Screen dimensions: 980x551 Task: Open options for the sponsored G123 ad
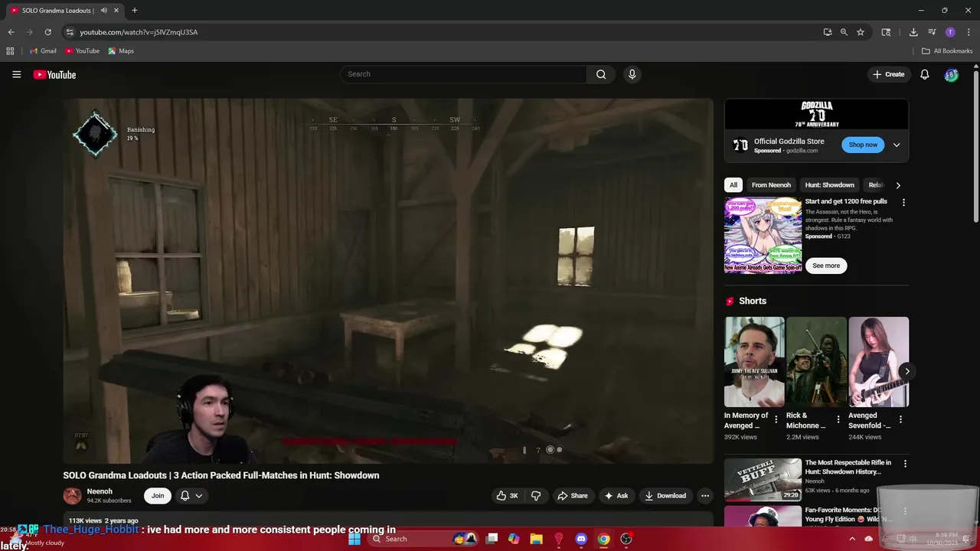(903, 203)
